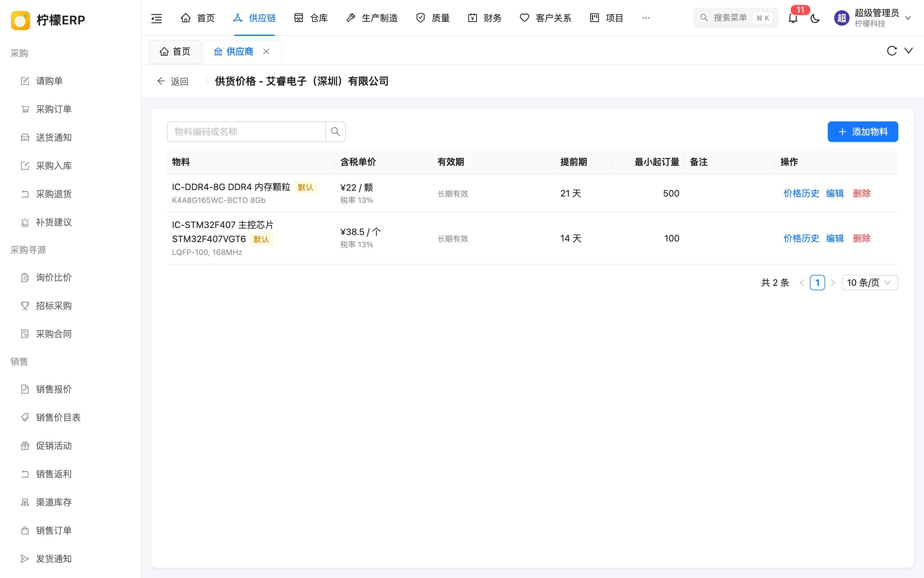Image resolution: width=924 pixels, height=578 pixels.
Task: Open 询价比价 in sidebar
Action: click(70, 277)
